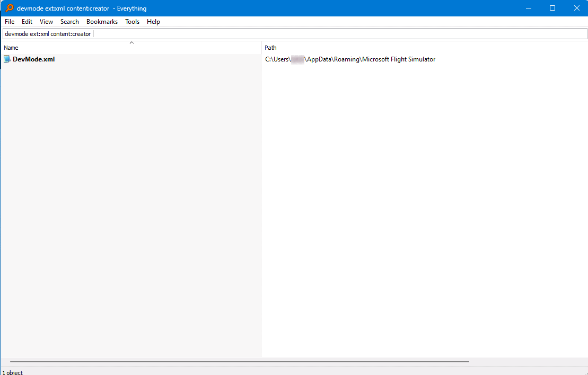Maximize the Everything window
The height and width of the screenshot is (375, 588).
pos(552,8)
